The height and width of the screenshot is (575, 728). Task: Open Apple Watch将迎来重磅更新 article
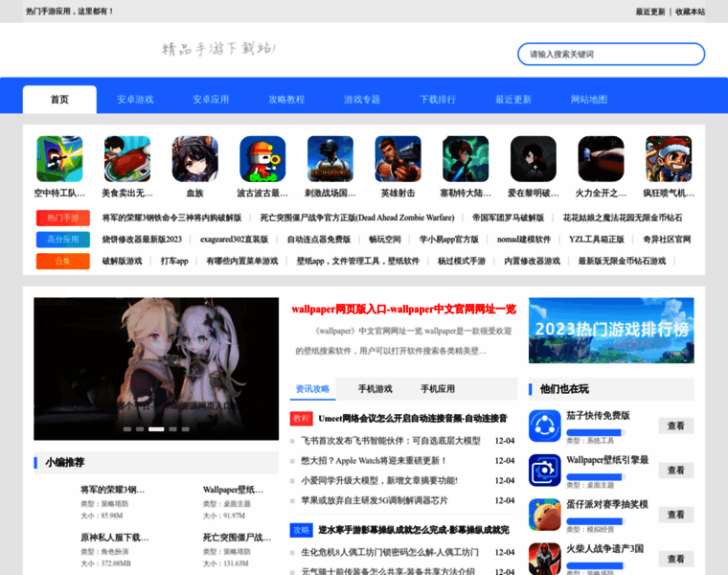[374, 461]
